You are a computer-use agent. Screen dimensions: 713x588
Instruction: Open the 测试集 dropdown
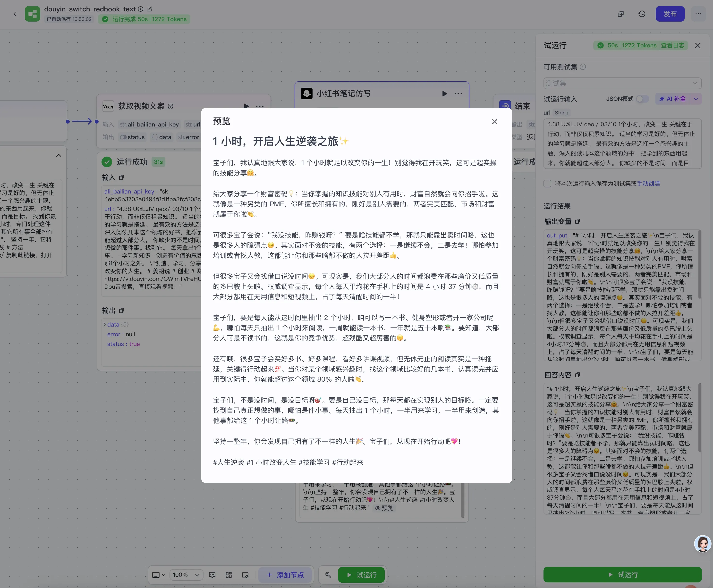[622, 83]
